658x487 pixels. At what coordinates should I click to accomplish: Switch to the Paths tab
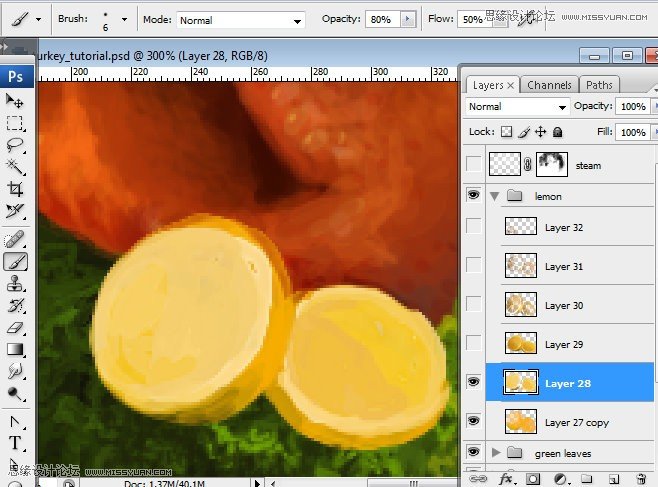pyautogui.click(x=599, y=85)
